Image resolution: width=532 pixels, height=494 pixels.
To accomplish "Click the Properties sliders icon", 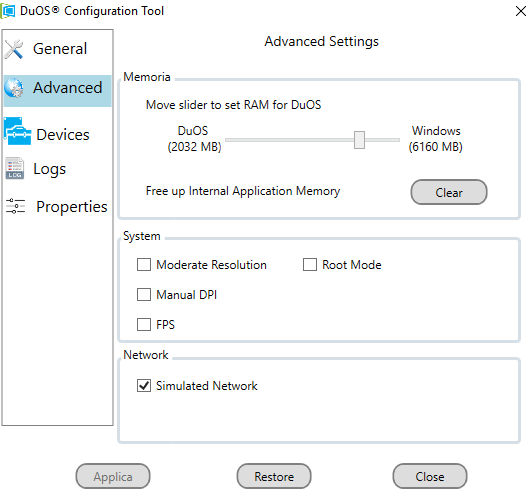I will click(x=16, y=206).
